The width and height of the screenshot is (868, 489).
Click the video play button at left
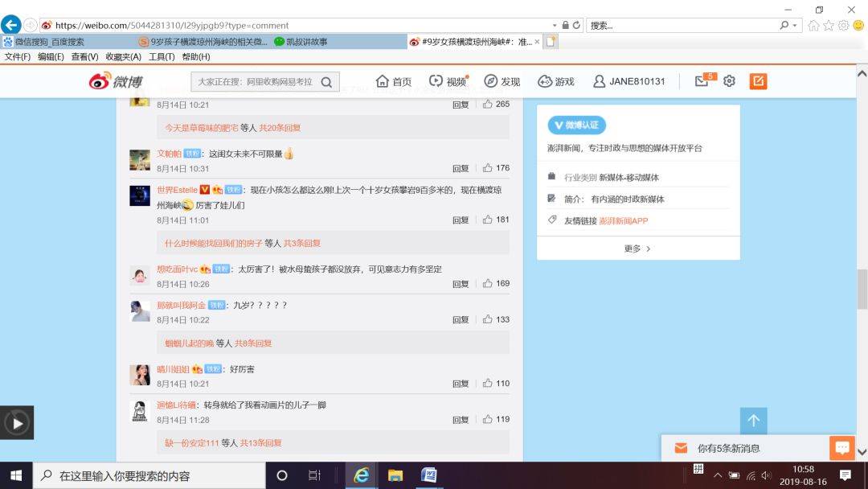click(x=17, y=423)
